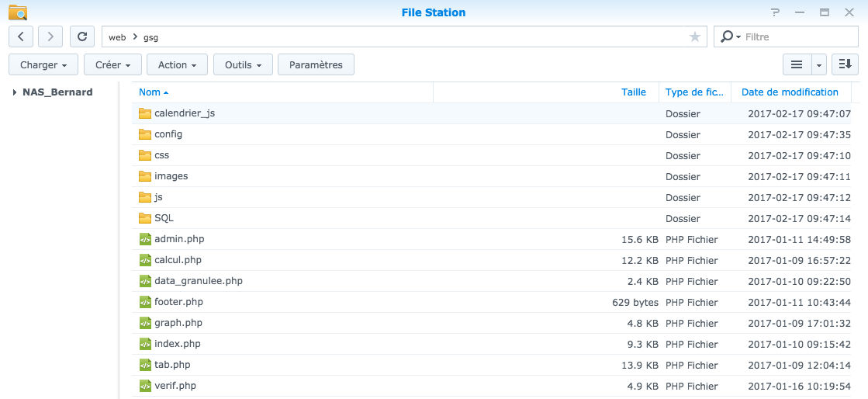Viewport: 868px width, 399px height.
Task: Open the Charger dropdown menu
Action: [43, 65]
